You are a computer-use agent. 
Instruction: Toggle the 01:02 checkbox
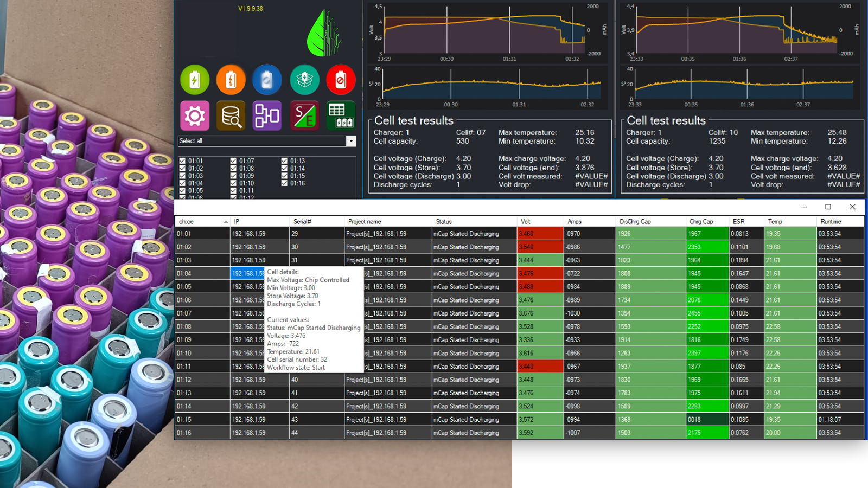[x=182, y=169]
